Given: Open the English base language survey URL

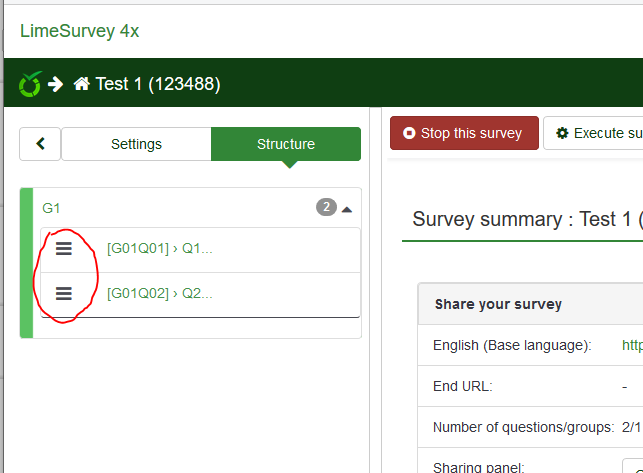Looking at the screenshot, I should tap(632, 345).
